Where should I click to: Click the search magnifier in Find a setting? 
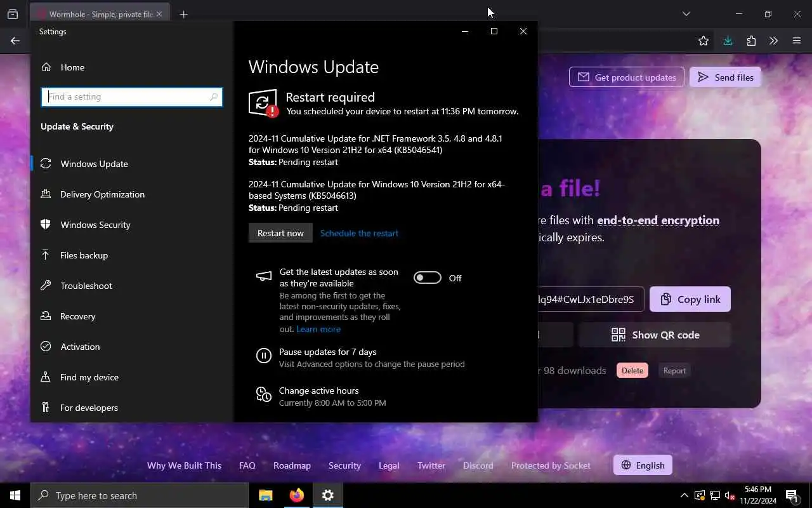pyautogui.click(x=214, y=97)
